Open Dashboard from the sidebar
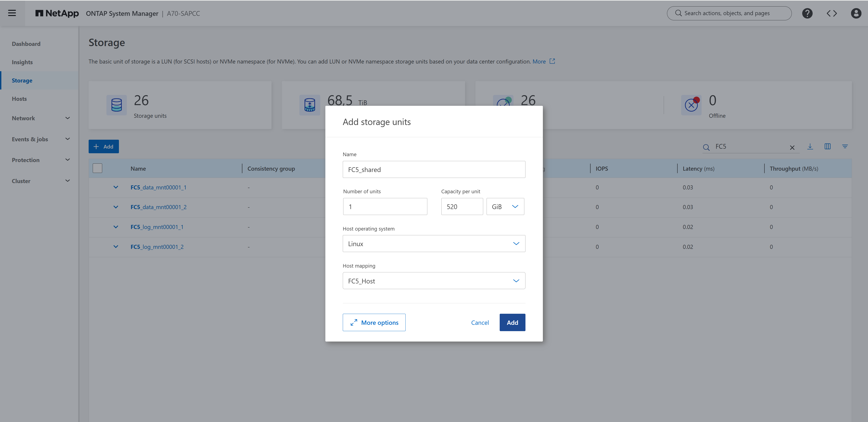Screen dimensions: 868x422 tap(26, 44)
